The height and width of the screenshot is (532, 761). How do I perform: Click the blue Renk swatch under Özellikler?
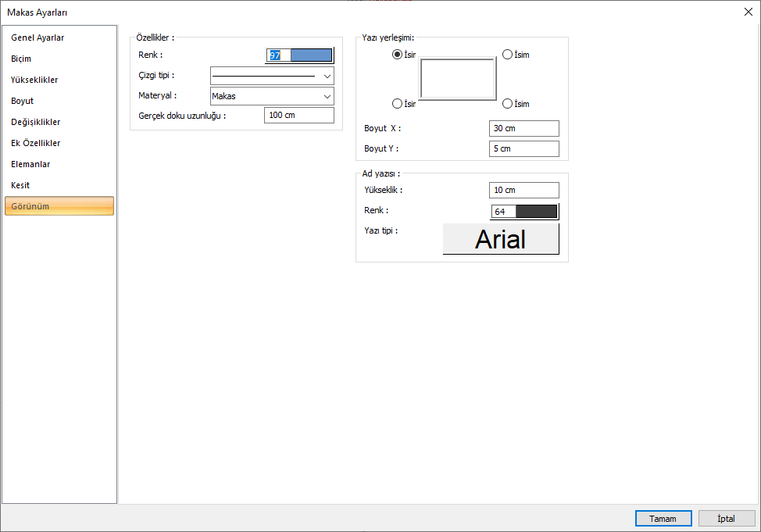click(x=310, y=55)
